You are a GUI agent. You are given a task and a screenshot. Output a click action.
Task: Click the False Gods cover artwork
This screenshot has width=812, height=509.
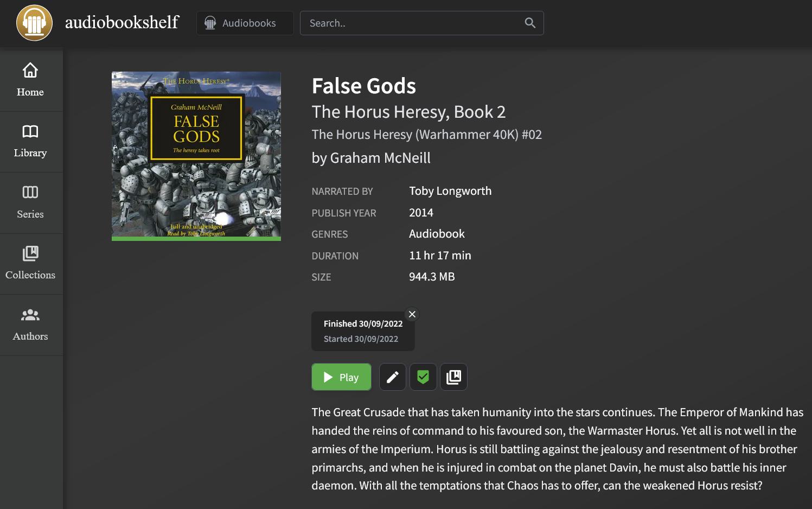click(196, 156)
